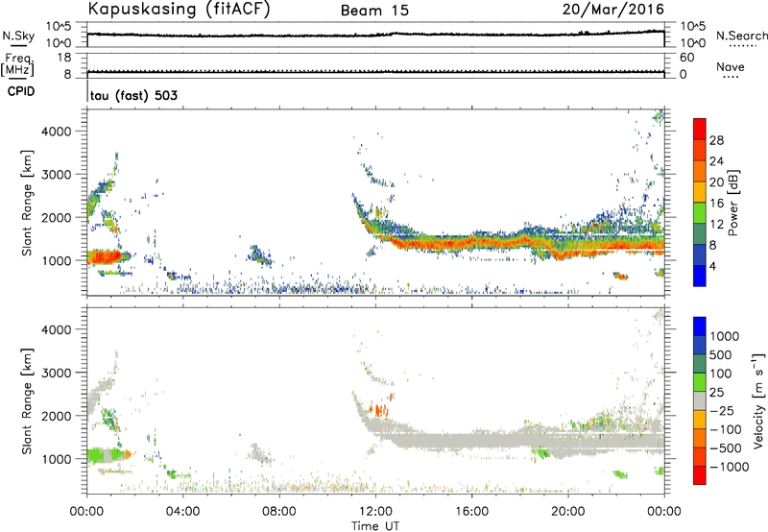Click the 04:00 time tick label
Screen dimensions: 768x532
(183, 512)
